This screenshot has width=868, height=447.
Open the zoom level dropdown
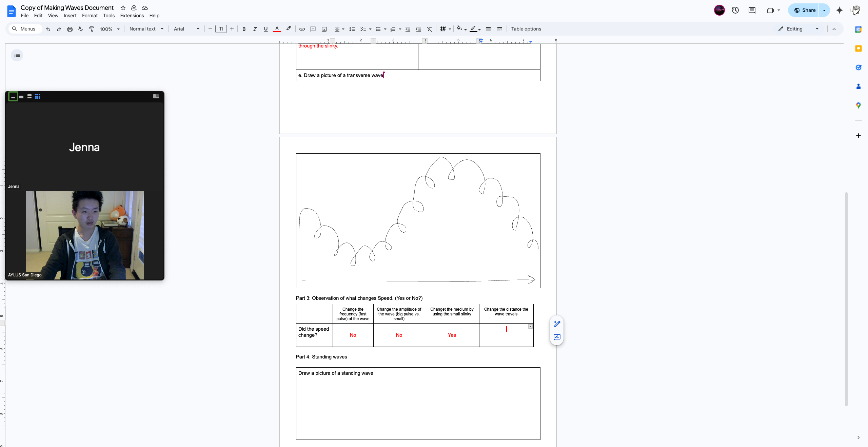pyautogui.click(x=110, y=29)
